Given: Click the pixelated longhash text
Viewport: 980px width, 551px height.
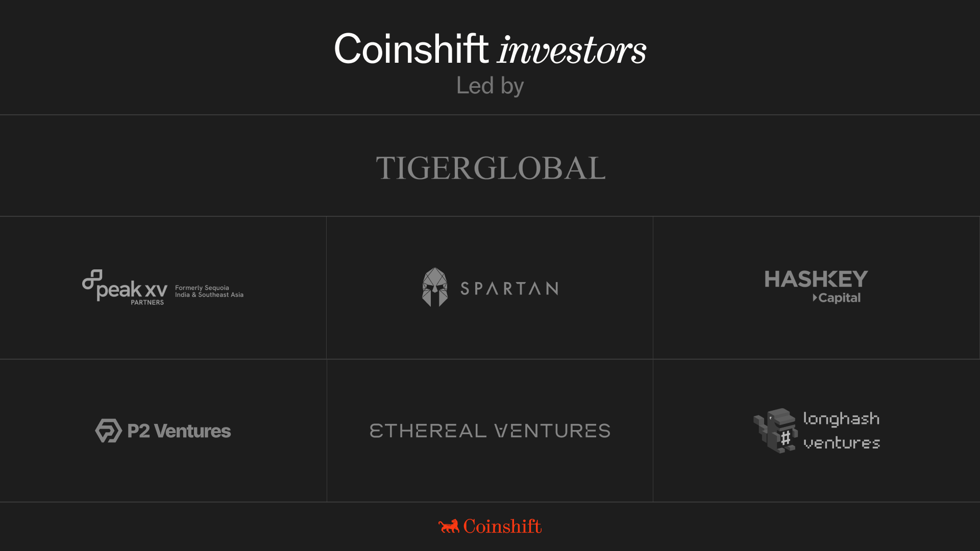Looking at the screenshot, I should coord(841,419).
